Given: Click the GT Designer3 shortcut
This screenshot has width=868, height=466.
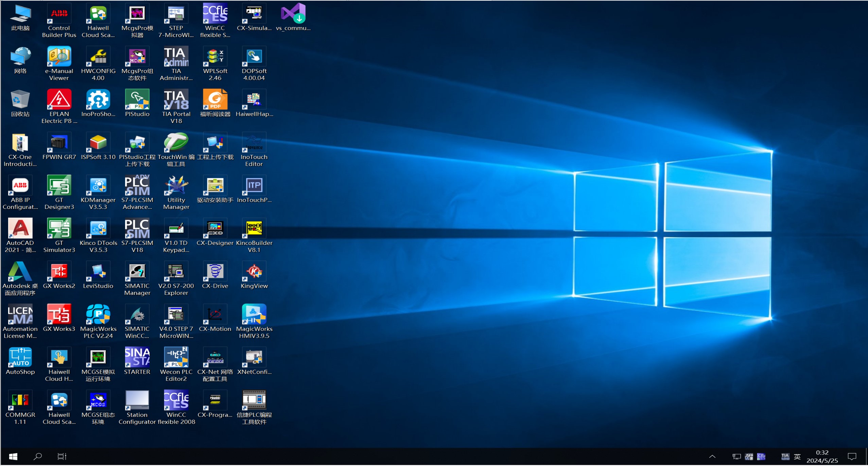Looking at the screenshot, I should click(x=59, y=192).
